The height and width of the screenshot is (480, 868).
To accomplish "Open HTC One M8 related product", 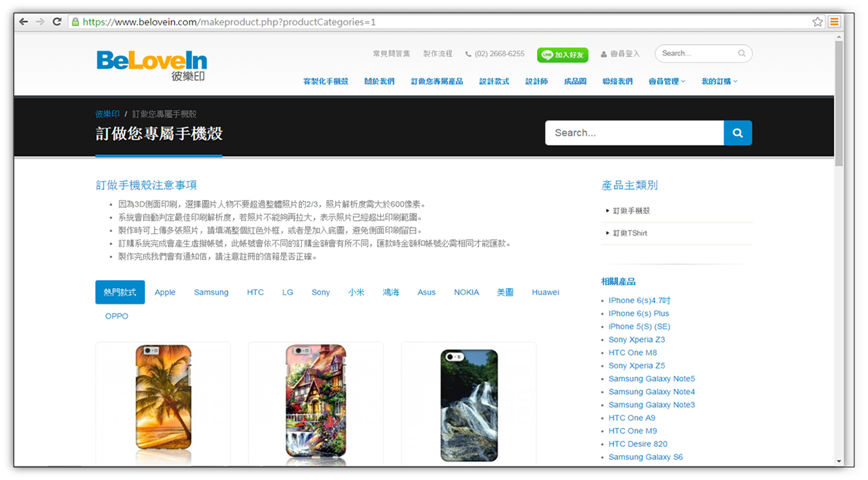I will (x=633, y=352).
